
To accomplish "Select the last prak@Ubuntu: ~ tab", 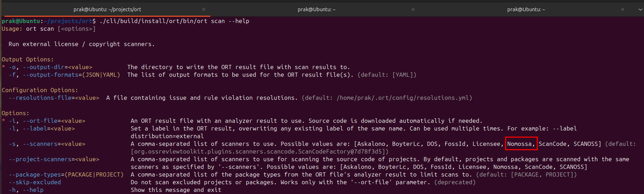I will (x=526, y=9).
